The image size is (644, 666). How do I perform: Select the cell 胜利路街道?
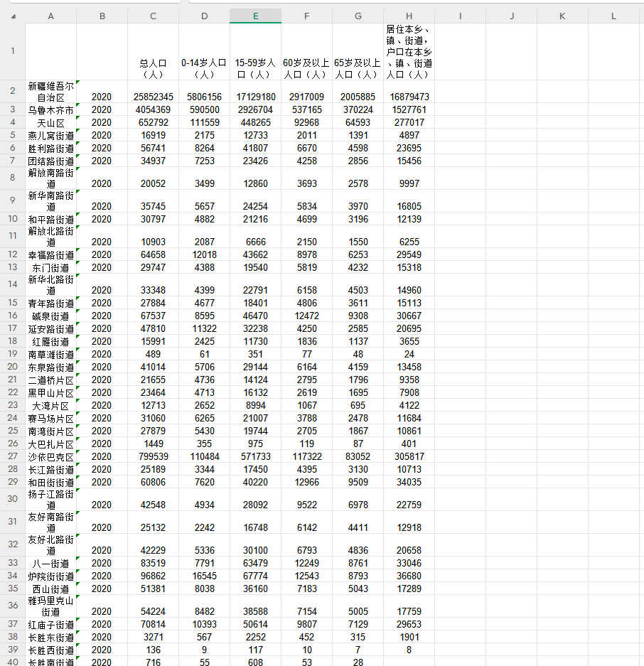click(51, 148)
